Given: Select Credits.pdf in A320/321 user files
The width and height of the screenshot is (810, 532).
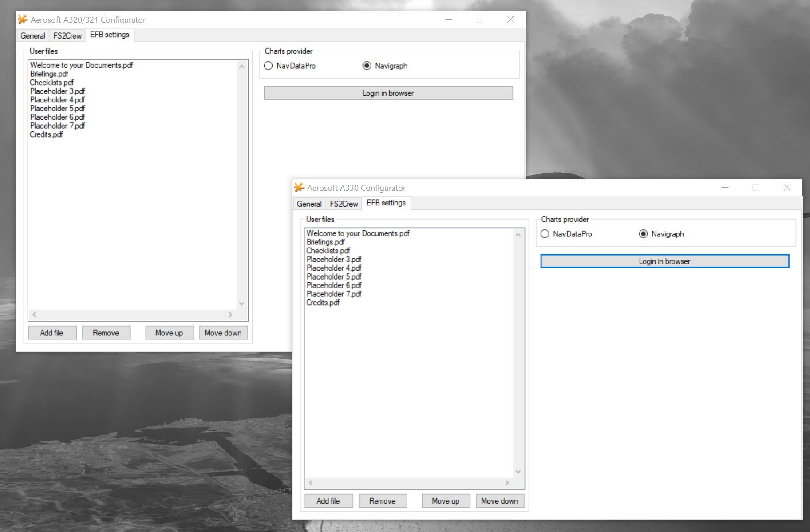Looking at the screenshot, I should (x=47, y=134).
